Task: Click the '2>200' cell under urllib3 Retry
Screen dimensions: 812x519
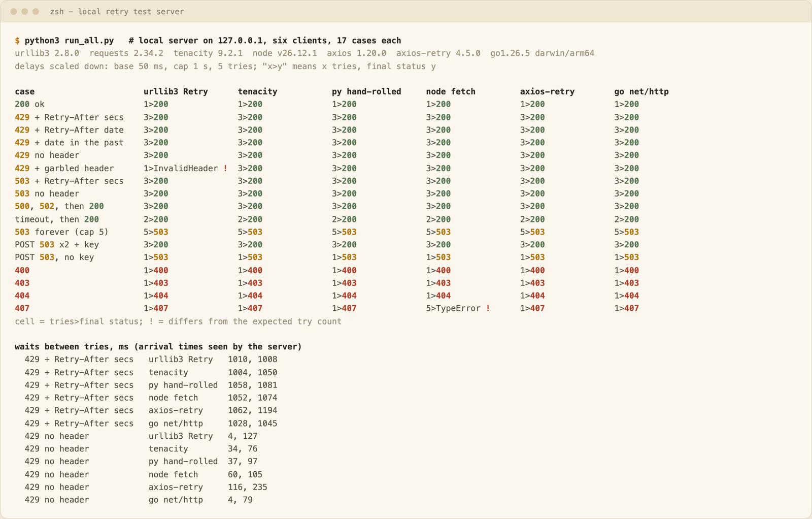Action: (x=156, y=219)
